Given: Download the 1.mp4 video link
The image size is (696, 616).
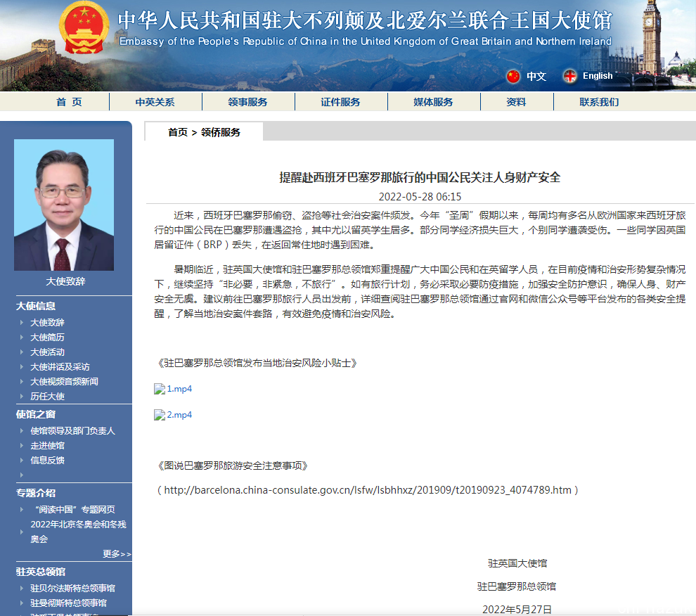Looking at the screenshot, I should (x=179, y=389).
